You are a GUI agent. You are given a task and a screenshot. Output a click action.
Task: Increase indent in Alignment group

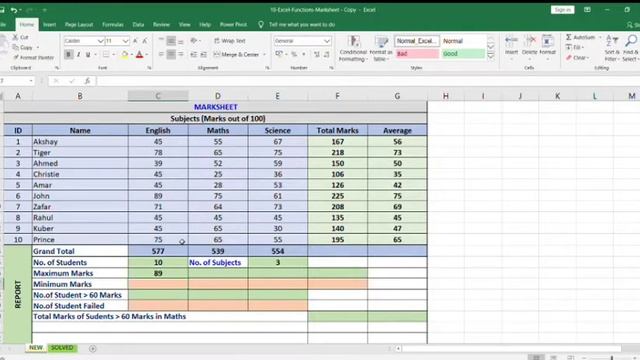[x=203, y=54]
